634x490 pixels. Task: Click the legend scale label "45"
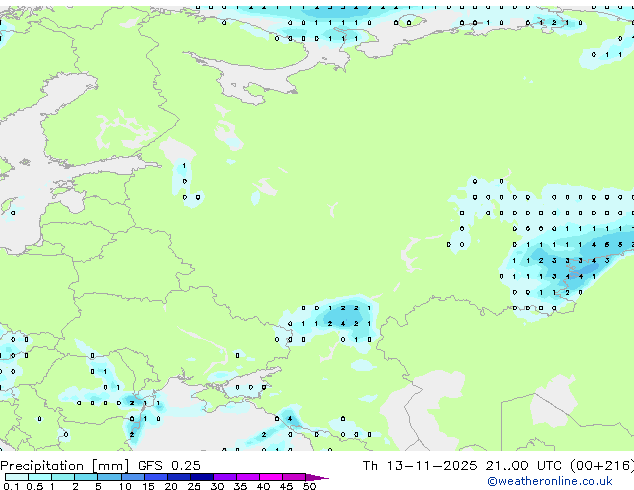click(x=286, y=486)
